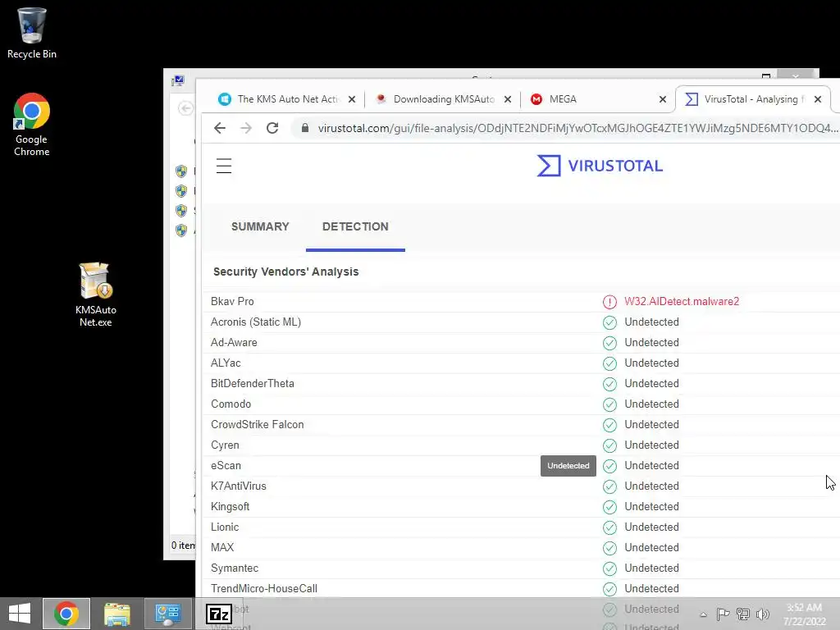Show hidden tray icons arrow
This screenshot has height=630, width=840.
[703, 614]
